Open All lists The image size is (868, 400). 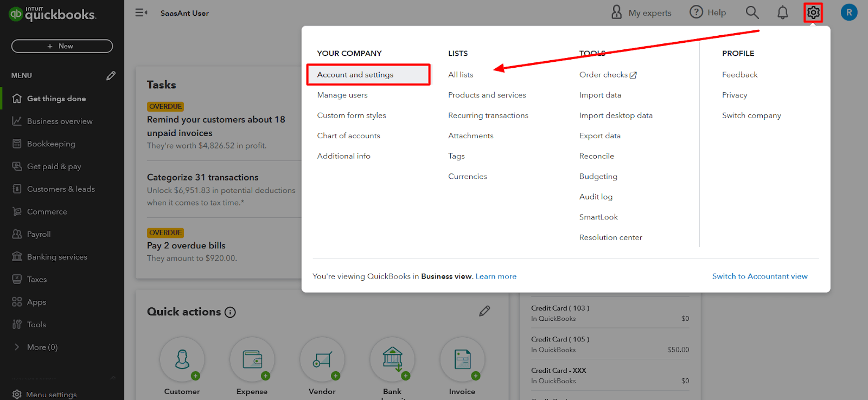(x=461, y=75)
